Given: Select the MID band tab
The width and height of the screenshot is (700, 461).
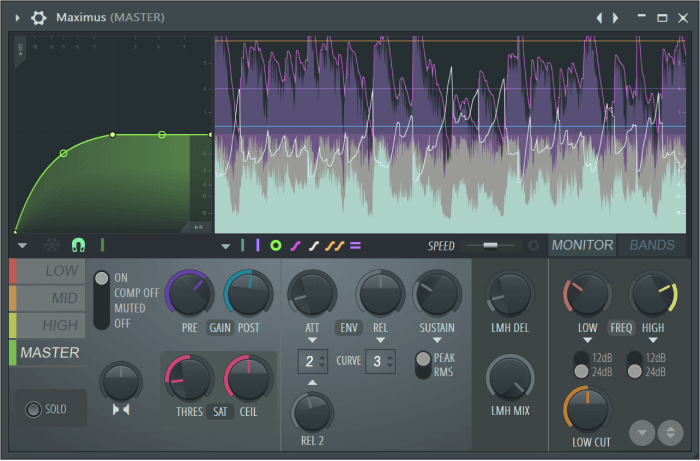Looking at the screenshot, I should (x=47, y=298).
